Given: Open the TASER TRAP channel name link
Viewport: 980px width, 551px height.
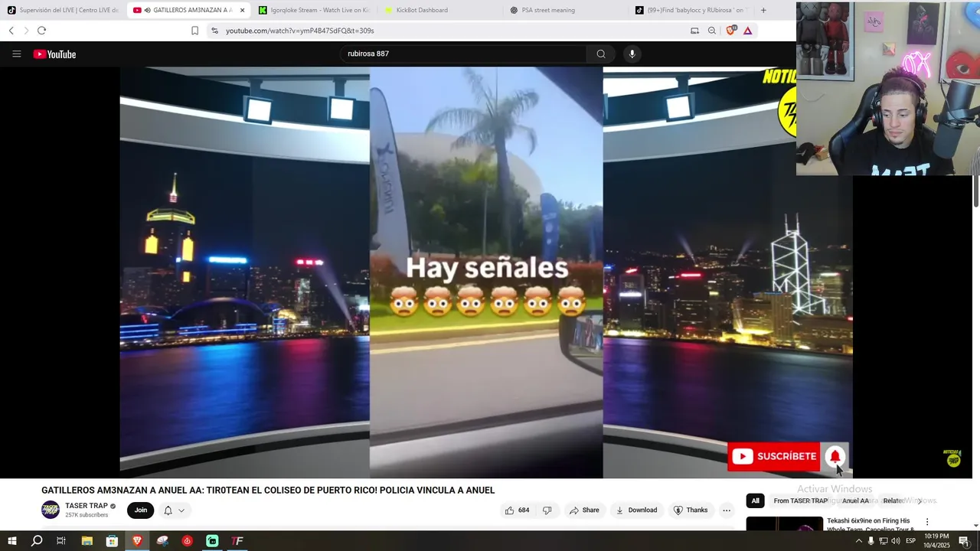Looking at the screenshot, I should pos(87,506).
